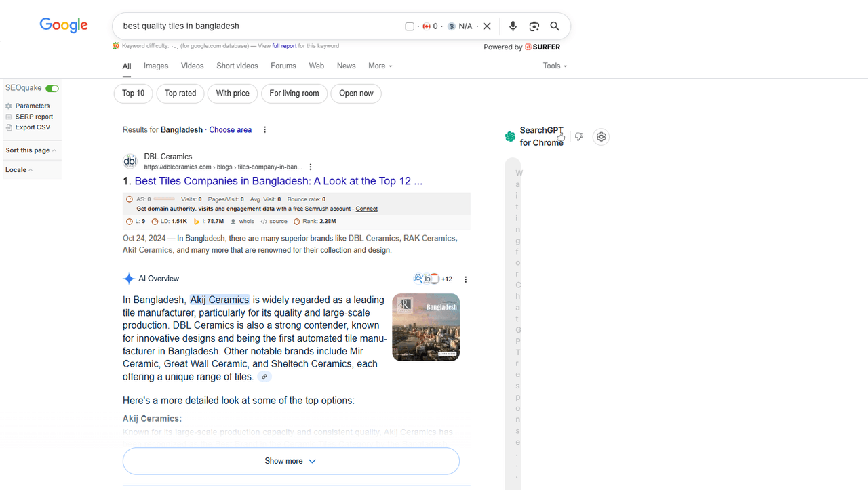Click the Rank: 2.28M parameter
The image size is (868, 490).
(x=315, y=222)
